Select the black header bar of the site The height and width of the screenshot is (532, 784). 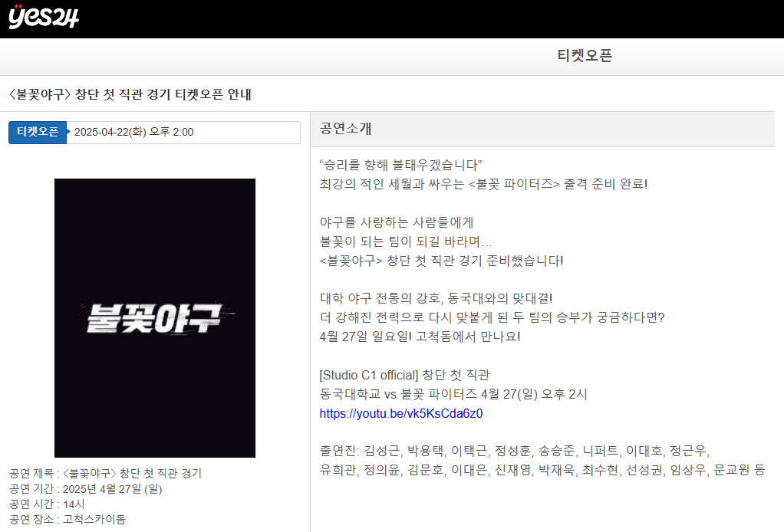384,19
